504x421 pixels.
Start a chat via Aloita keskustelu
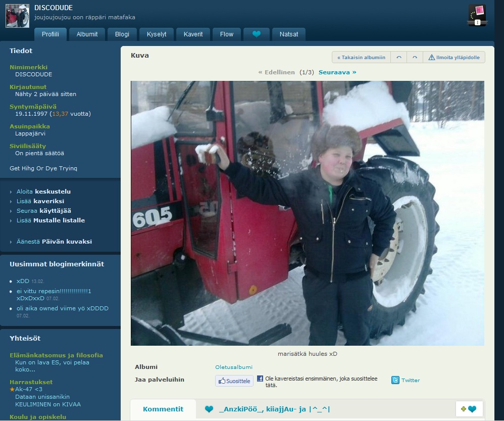coord(43,192)
